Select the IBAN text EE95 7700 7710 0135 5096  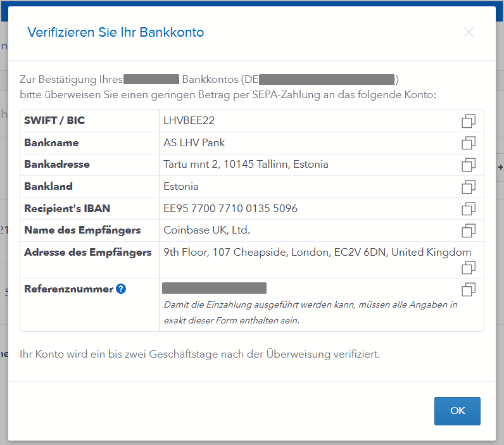(x=230, y=208)
